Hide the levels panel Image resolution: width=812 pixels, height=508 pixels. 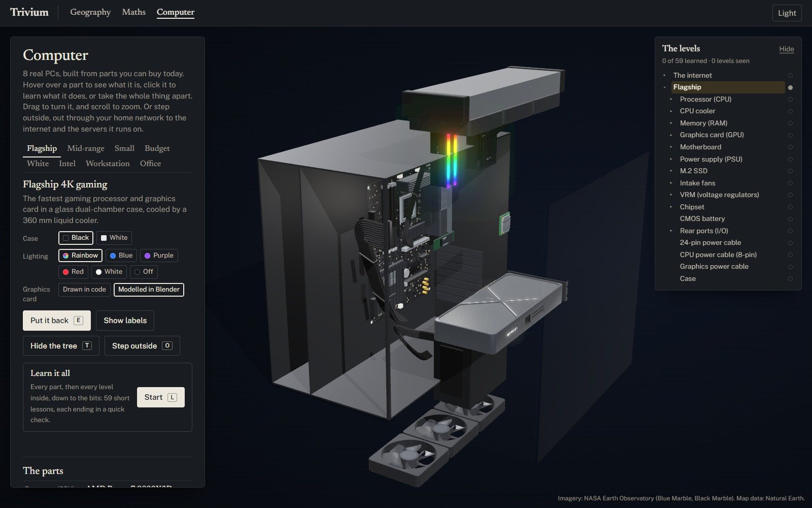(x=787, y=49)
